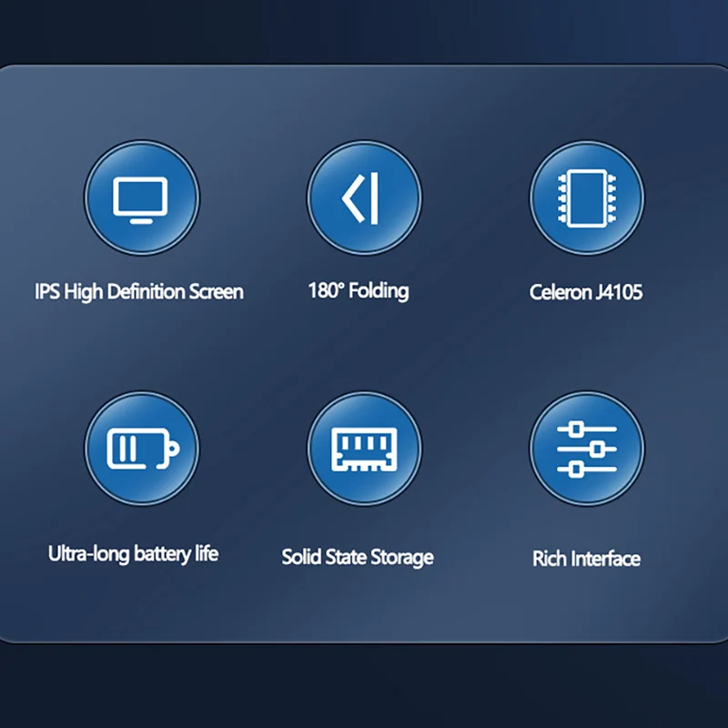Select the 180° Folding text
This screenshot has width=728, height=728.
(359, 291)
